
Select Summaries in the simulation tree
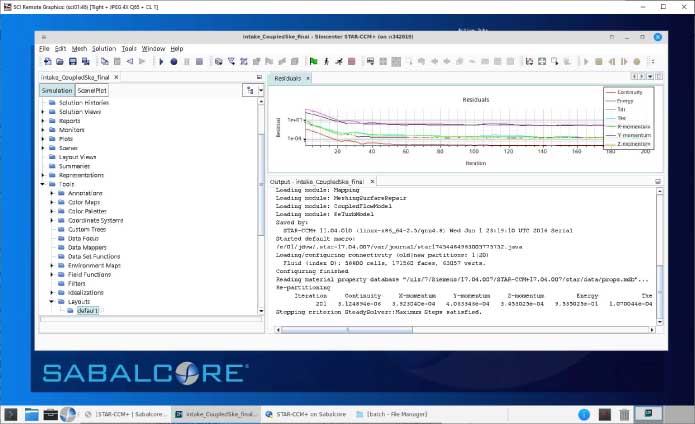click(x=74, y=166)
